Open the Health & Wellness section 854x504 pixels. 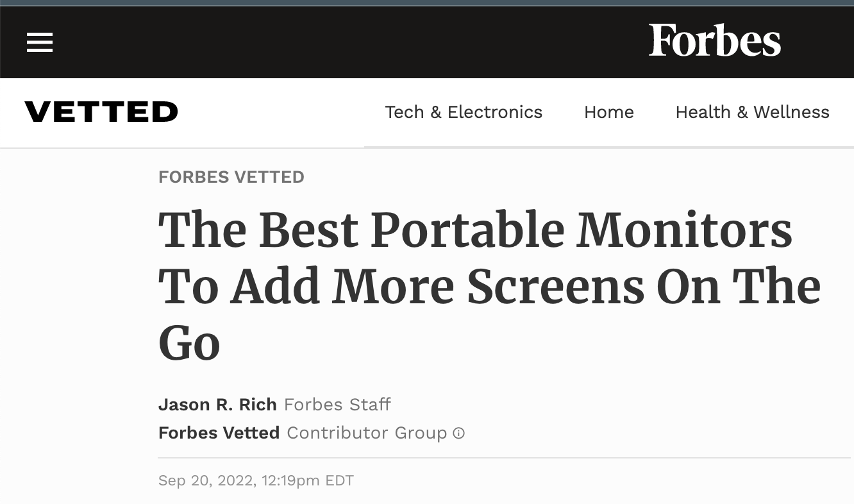pos(752,112)
